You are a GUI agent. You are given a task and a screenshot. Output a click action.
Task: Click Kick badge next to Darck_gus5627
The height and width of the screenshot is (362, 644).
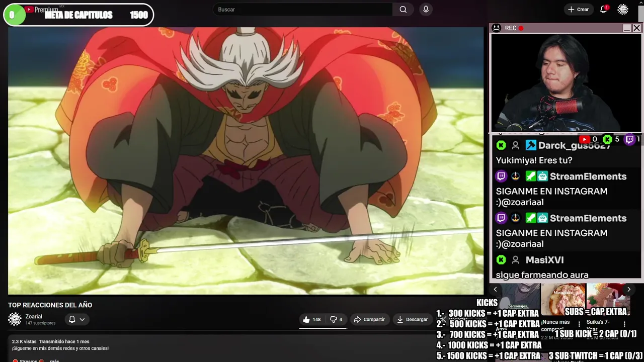501,145
